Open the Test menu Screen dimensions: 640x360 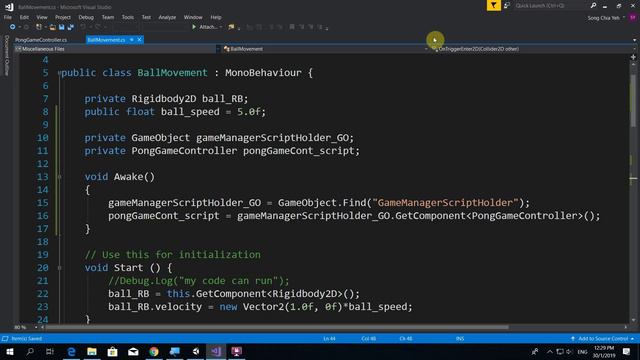click(146, 17)
